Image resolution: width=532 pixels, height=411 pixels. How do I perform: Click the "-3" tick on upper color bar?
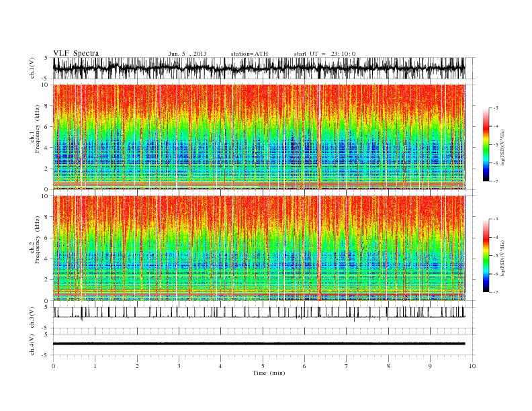(496, 108)
